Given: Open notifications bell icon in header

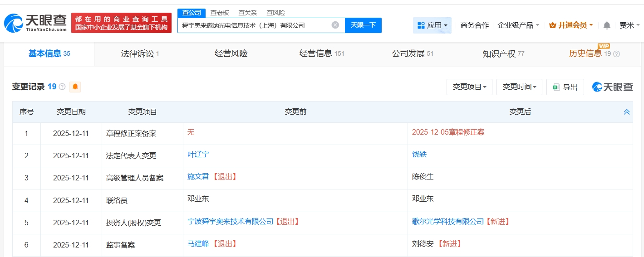Looking at the screenshot, I should point(607,25).
